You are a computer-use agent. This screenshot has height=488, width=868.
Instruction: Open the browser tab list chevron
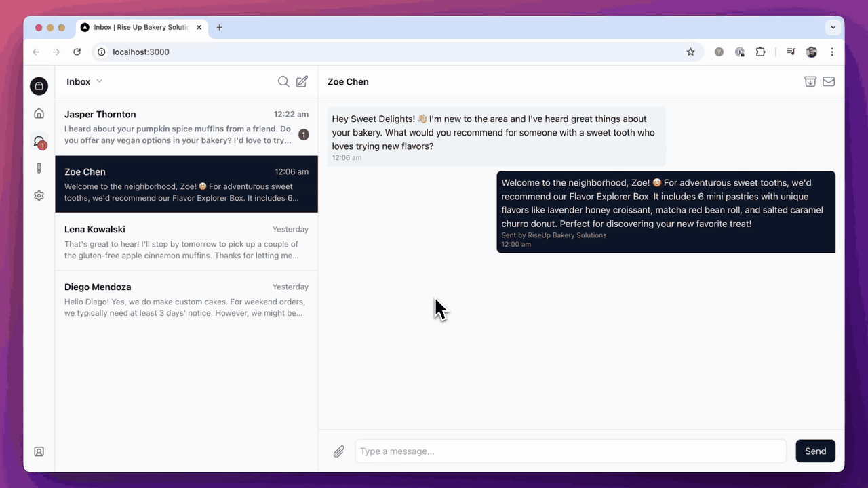pyautogui.click(x=832, y=28)
